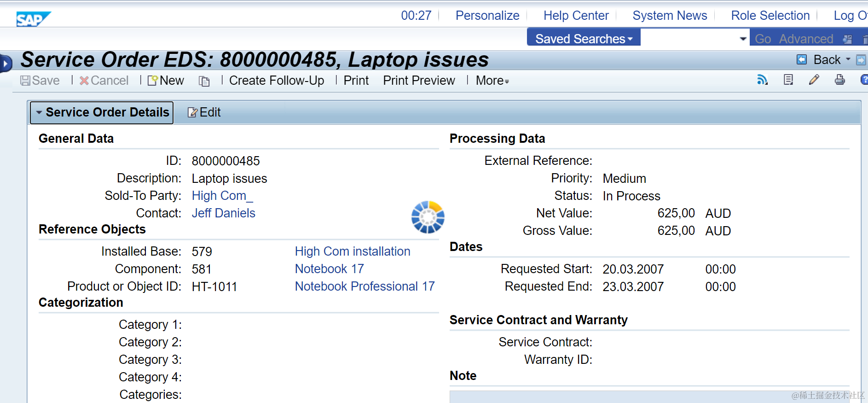The width and height of the screenshot is (868, 403).
Task: Click inside the Note text area
Action: tap(649, 397)
